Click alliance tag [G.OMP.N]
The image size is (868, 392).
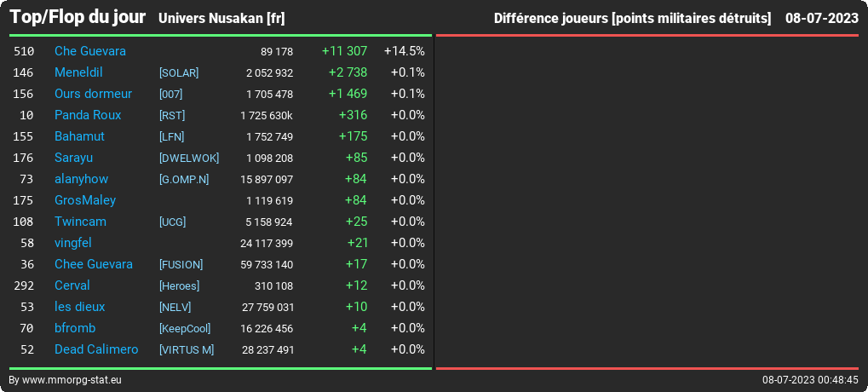(184, 180)
